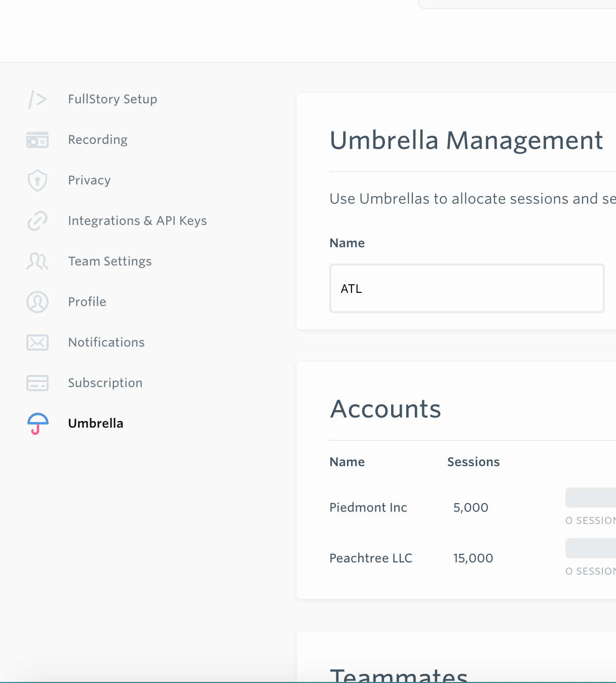The width and height of the screenshot is (616, 683).
Task: Click the Peachtree LLC account name
Action: click(371, 558)
